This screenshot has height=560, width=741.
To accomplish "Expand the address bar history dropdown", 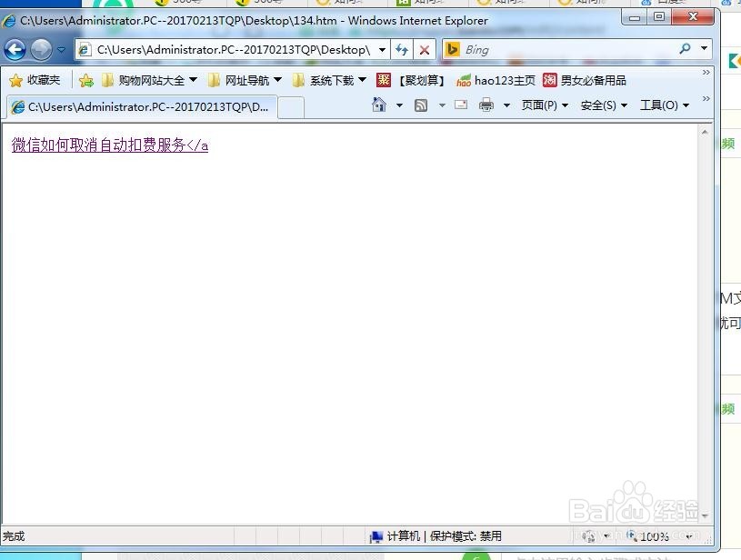I will (382, 50).
